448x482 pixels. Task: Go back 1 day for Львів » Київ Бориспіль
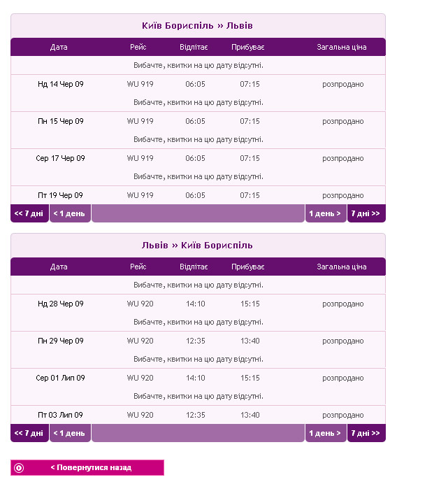(x=70, y=433)
